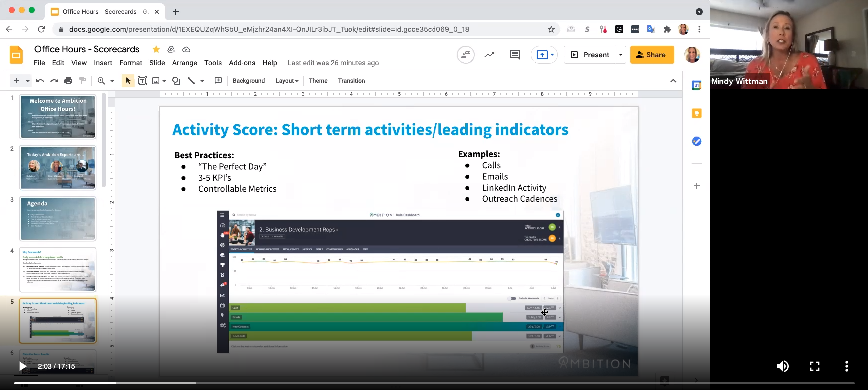Select the shape tool

(x=176, y=81)
